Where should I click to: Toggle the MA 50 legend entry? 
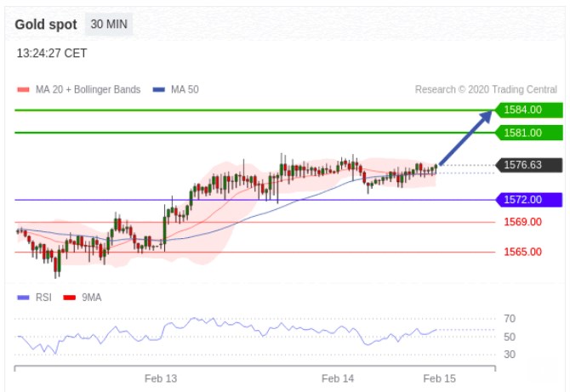click(x=175, y=89)
